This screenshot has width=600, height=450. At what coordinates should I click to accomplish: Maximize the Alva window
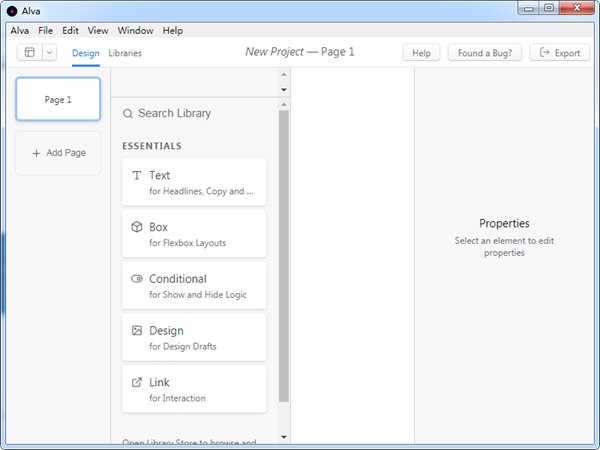point(549,8)
